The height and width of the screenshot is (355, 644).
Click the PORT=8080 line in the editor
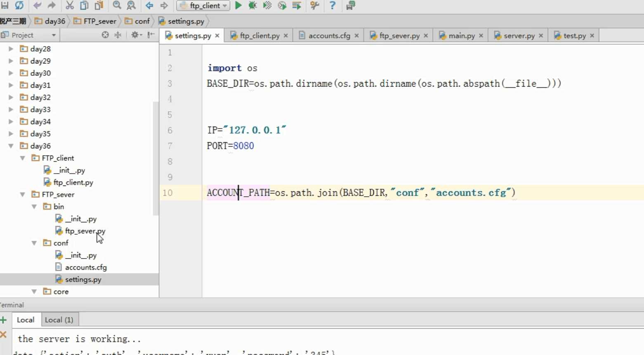[230, 146]
